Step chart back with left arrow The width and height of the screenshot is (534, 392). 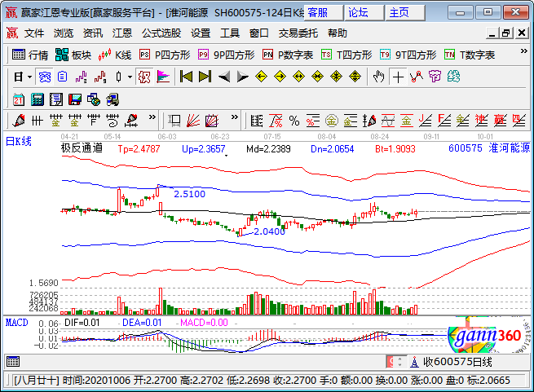pyautogui.click(x=224, y=77)
